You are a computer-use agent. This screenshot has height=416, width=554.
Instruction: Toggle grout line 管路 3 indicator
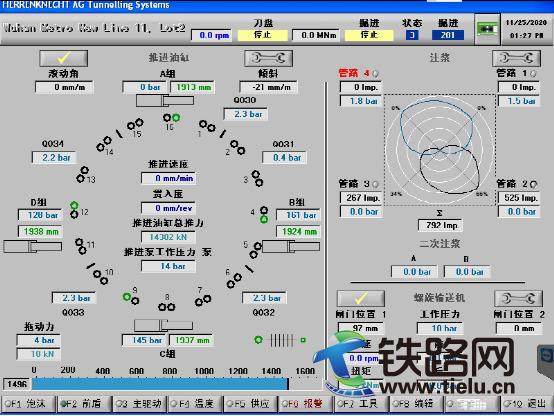coord(376,184)
